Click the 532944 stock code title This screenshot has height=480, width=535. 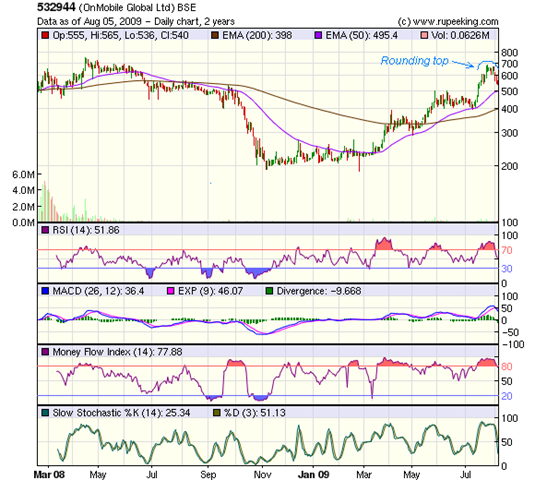(x=56, y=7)
